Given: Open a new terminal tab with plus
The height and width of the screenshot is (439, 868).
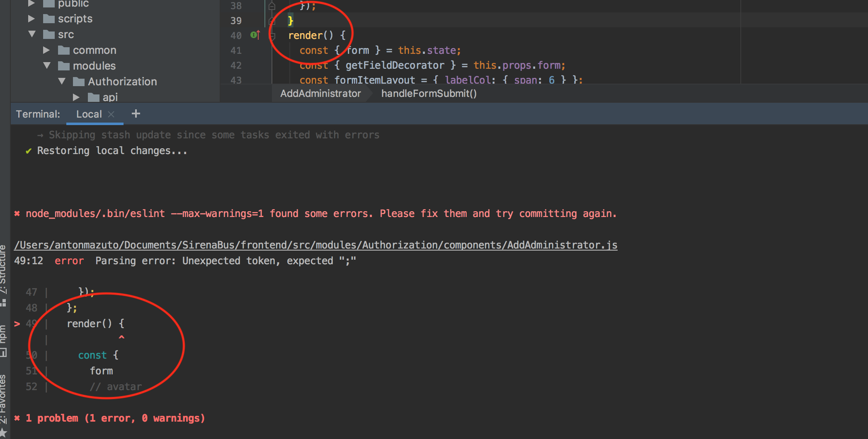Looking at the screenshot, I should point(136,113).
